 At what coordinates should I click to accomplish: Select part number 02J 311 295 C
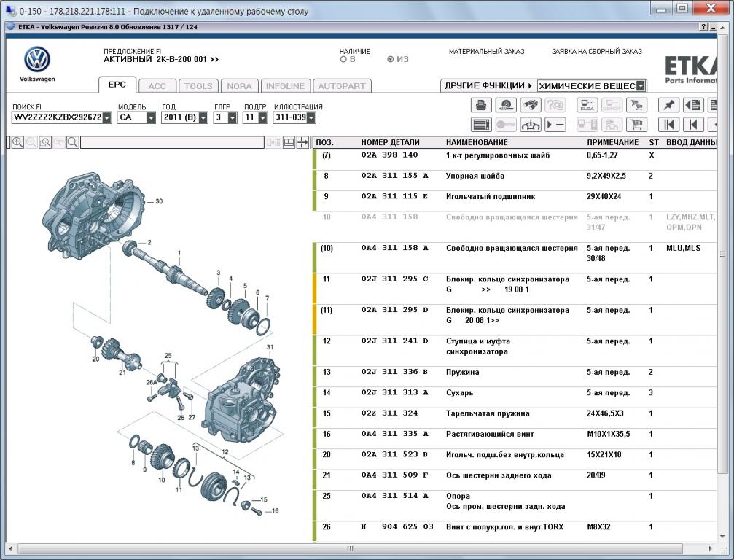pyautogui.click(x=394, y=279)
